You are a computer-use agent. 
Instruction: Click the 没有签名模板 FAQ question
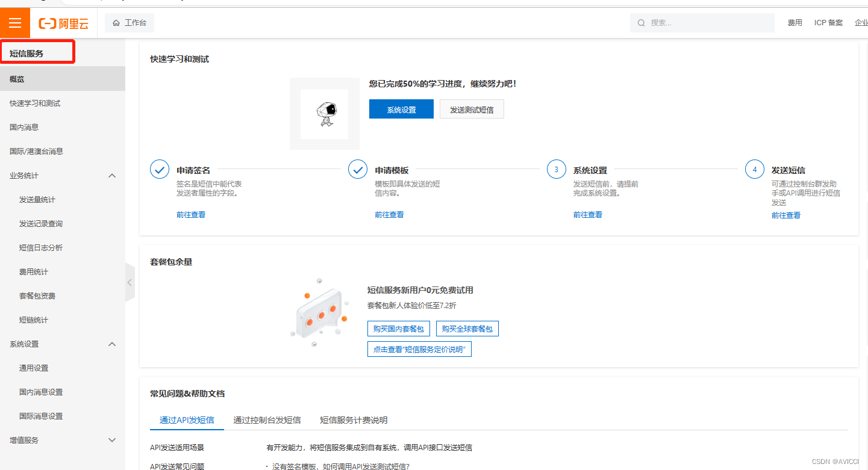[340, 466]
